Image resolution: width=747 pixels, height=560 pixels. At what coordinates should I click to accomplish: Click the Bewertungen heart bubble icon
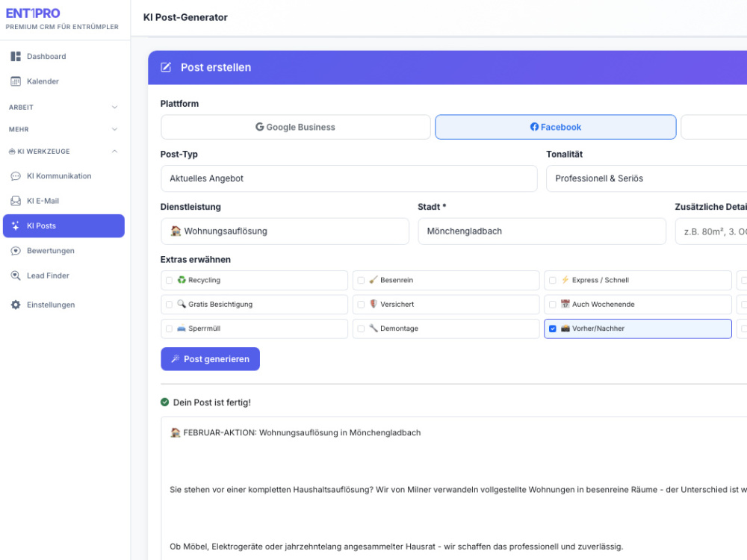pos(16,251)
